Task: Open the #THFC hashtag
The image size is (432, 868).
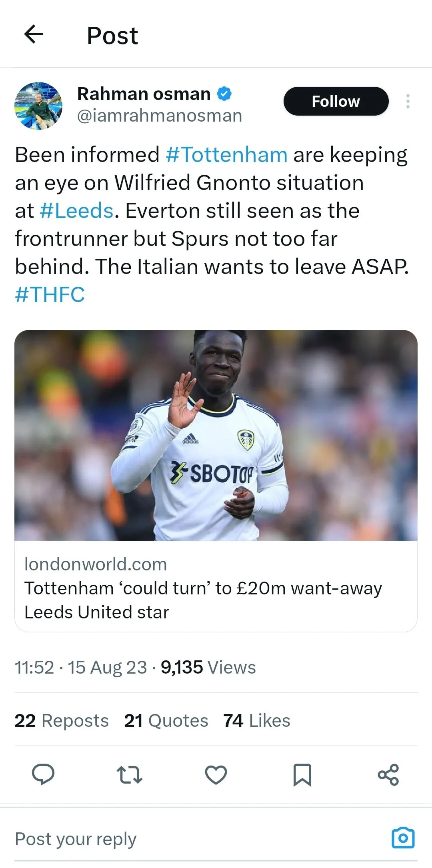Action: click(50, 295)
